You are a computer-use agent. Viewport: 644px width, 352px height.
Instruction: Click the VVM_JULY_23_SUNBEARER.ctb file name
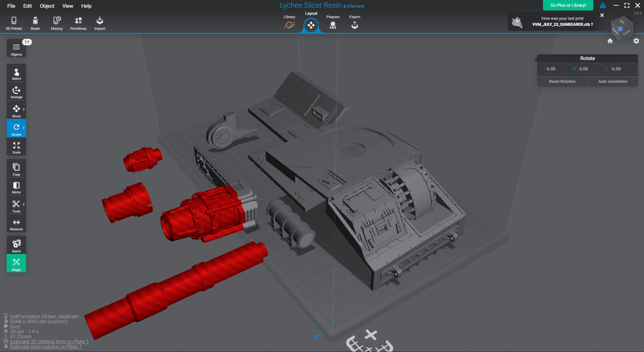(x=561, y=24)
